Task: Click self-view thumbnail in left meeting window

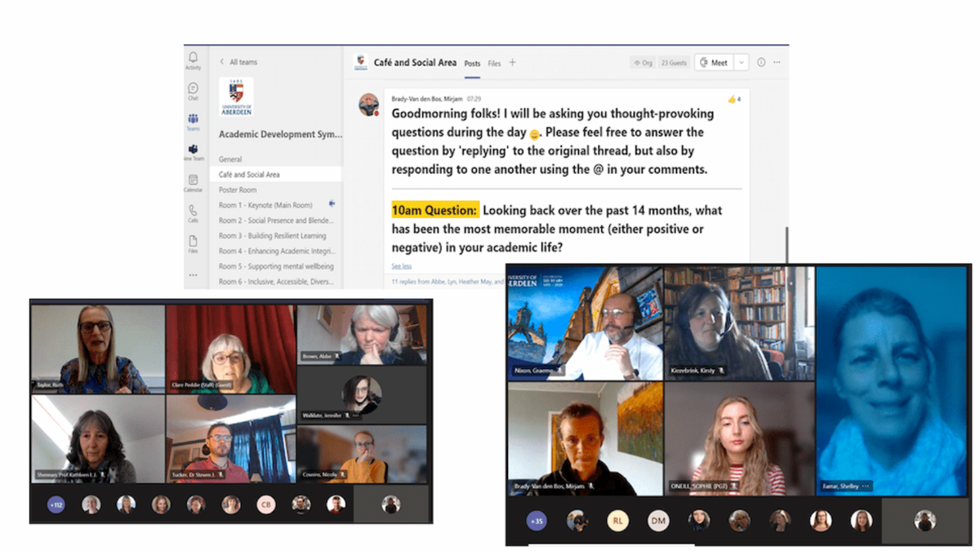Action: 392,504
